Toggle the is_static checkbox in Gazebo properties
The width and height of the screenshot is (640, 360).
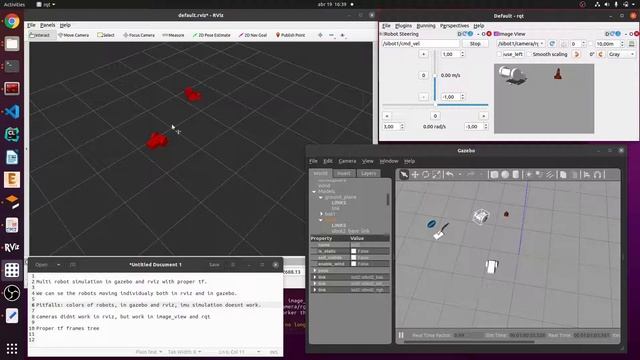tap(353, 251)
